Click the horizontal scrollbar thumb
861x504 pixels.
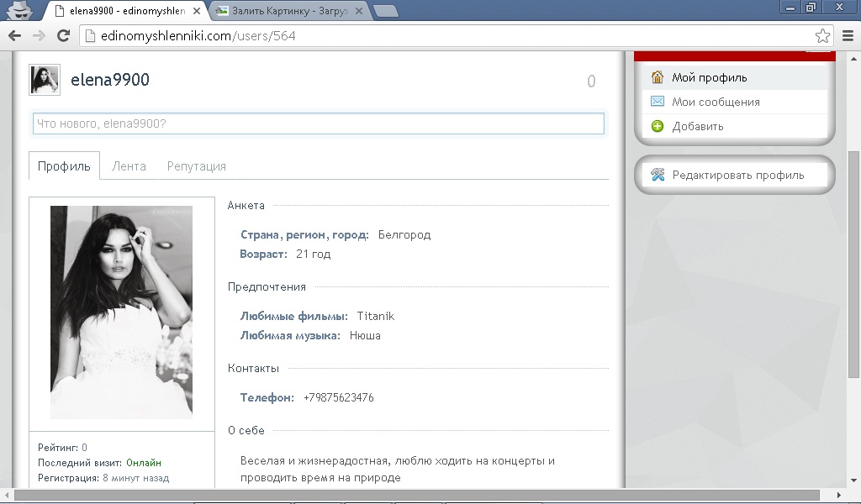[417, 496]
